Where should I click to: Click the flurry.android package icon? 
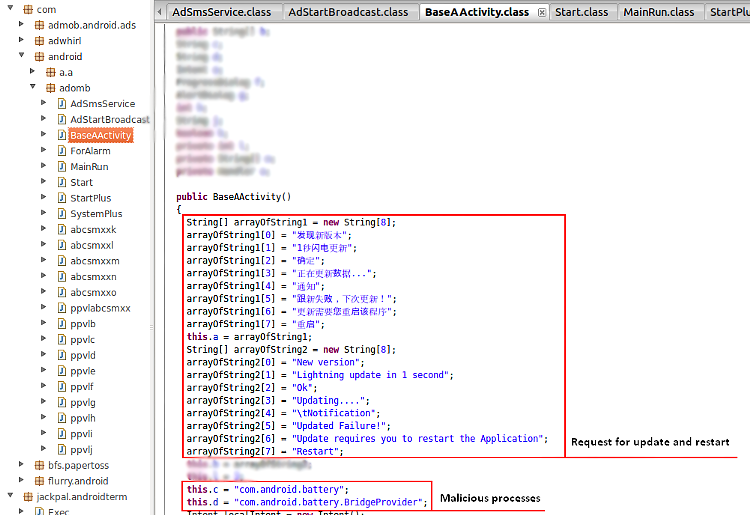[x=39, y=481]
